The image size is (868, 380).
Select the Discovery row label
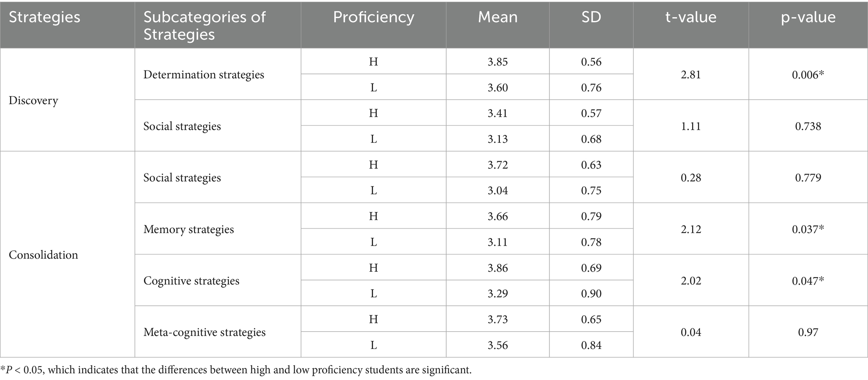[x=33, y=100]
